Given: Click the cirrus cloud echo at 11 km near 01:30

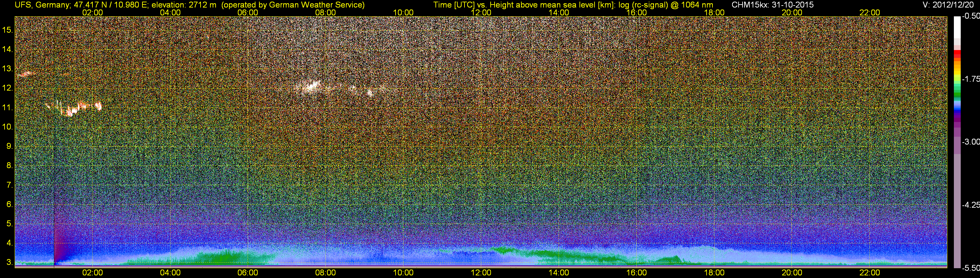Looking at the screenshot, I should [74, 108].
